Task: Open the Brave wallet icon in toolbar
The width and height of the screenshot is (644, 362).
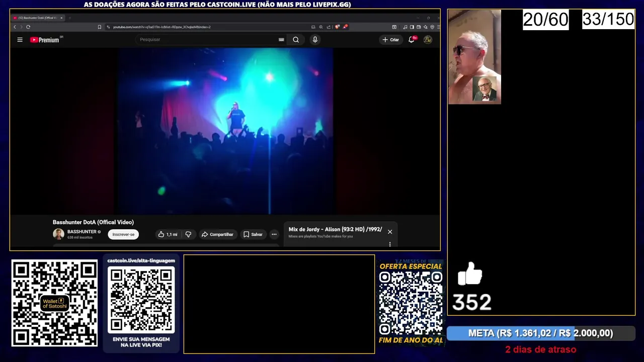Action: [x=419, y=27]
